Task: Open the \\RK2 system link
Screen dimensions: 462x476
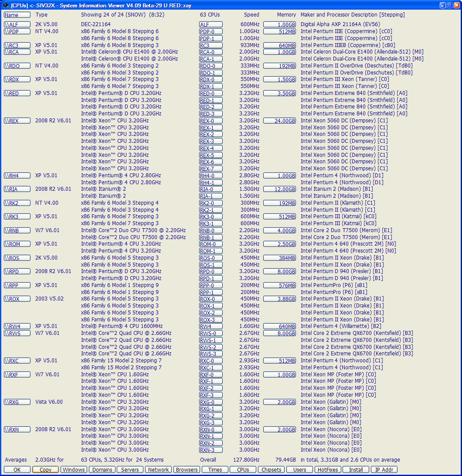Action: [x=17, y=203]
